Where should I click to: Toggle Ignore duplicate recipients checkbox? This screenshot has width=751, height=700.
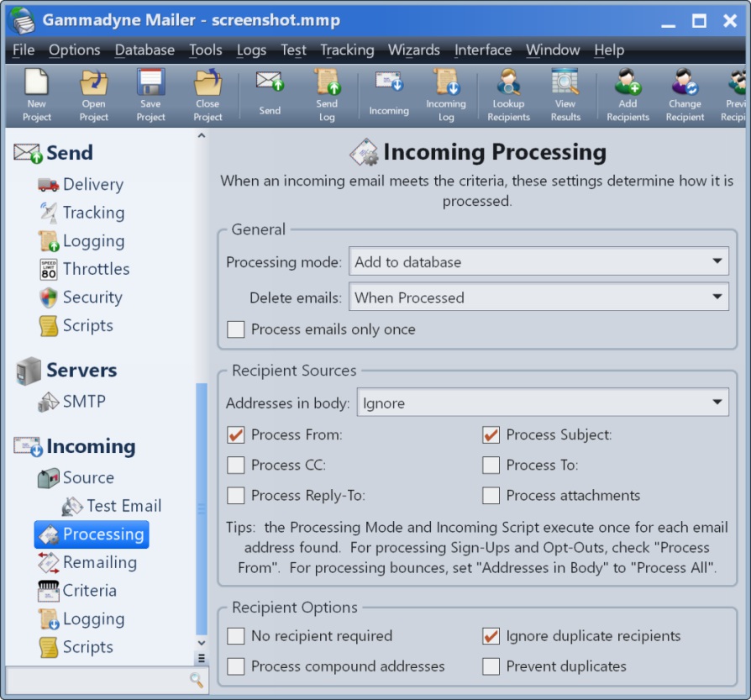pyautogui.click(x=491, y=636)
